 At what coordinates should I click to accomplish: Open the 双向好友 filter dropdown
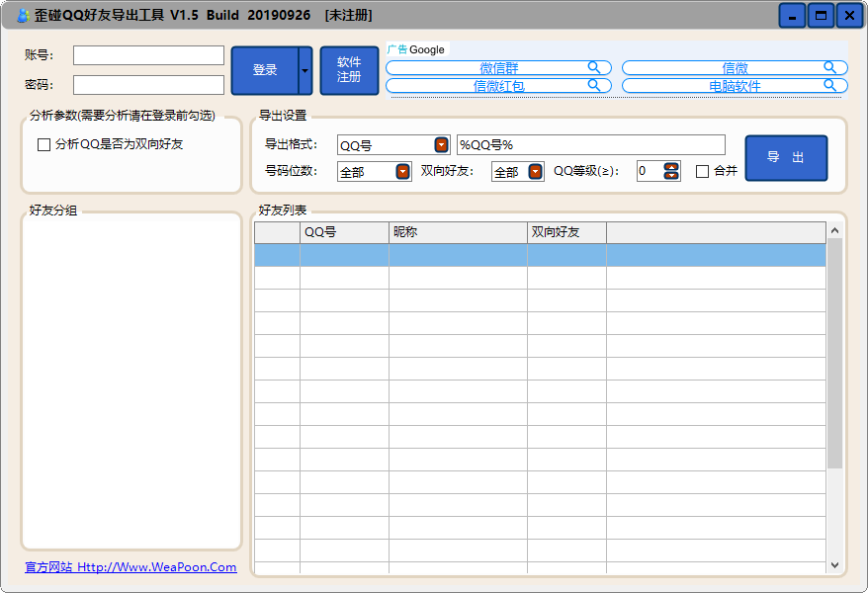[x=535, y=170]
